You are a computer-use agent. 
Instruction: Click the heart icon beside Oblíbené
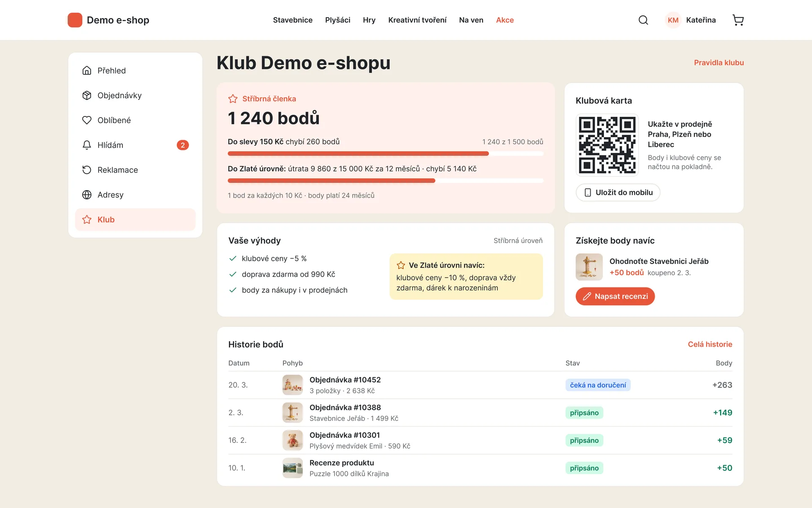[x=87, y=120]
